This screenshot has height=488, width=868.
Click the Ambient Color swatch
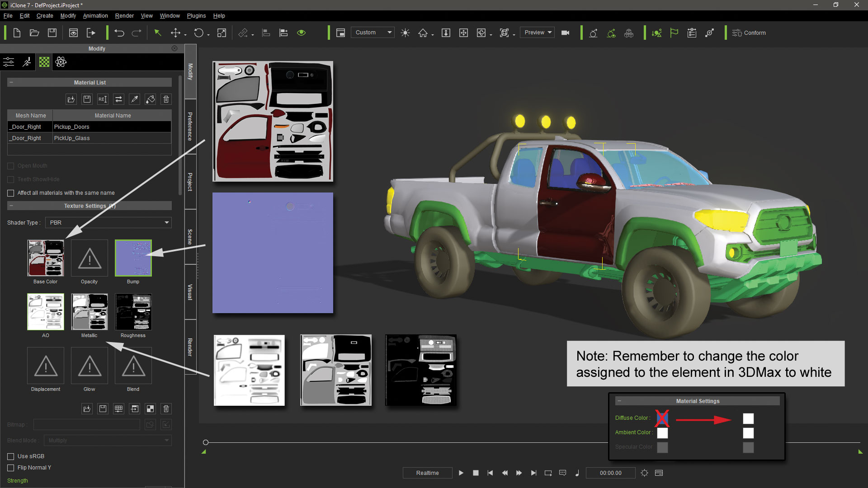coord(662,433)
